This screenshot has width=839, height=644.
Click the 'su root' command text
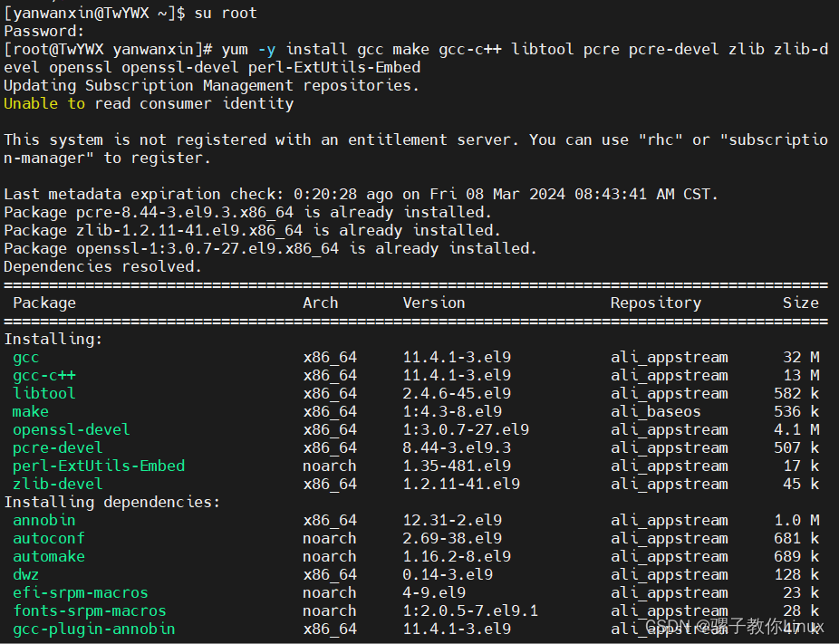tap(226, 13)
